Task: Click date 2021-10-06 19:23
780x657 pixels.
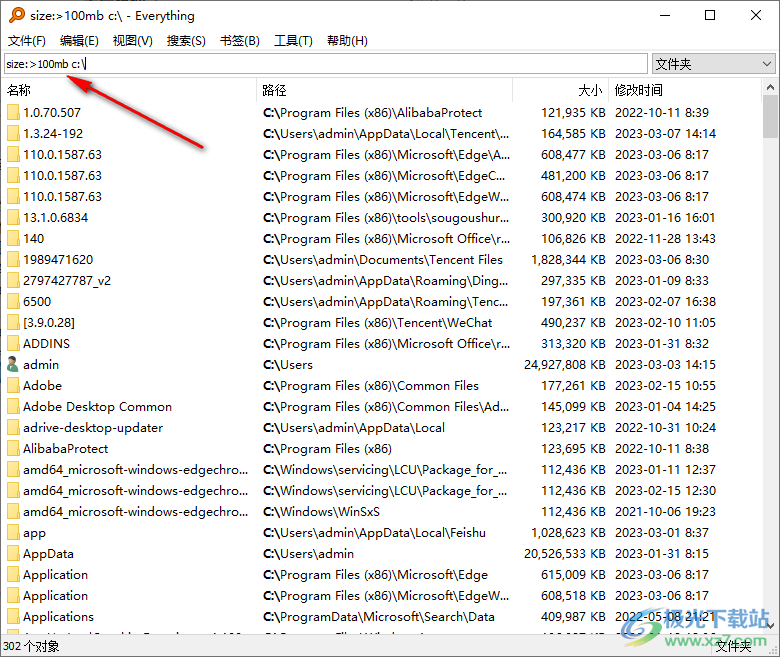Action: click(x=665, y=512)
